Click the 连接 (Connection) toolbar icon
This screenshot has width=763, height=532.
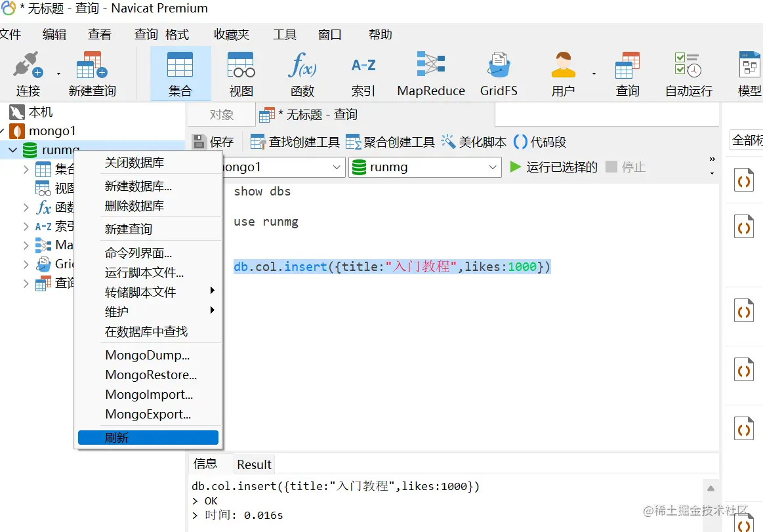coord(28,73)
